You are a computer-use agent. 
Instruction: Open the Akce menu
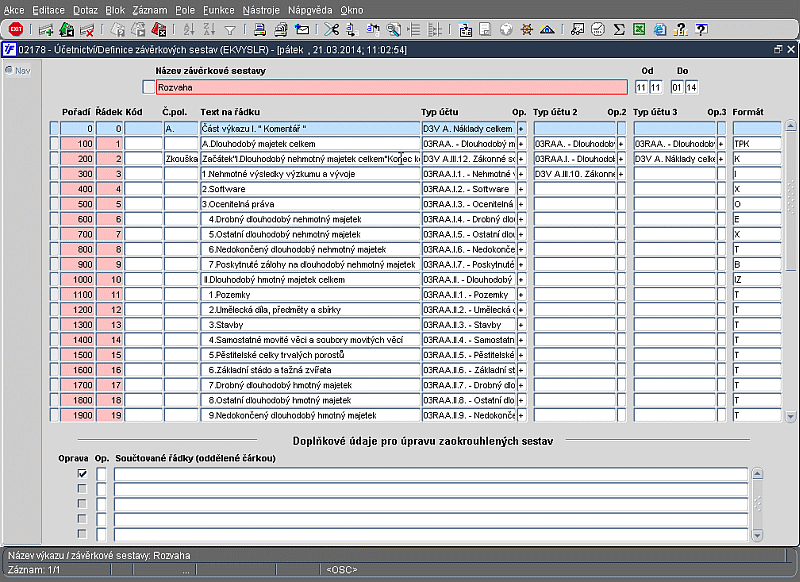click(14, 10)
